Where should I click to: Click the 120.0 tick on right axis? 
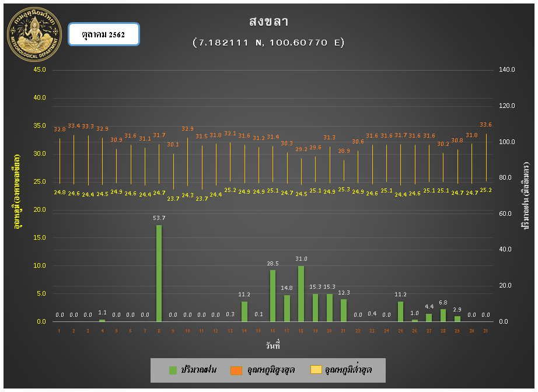click(506, 106)
